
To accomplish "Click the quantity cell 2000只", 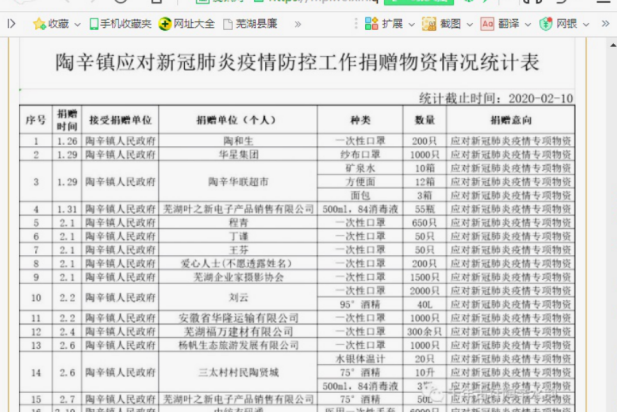I will point(425,290).
